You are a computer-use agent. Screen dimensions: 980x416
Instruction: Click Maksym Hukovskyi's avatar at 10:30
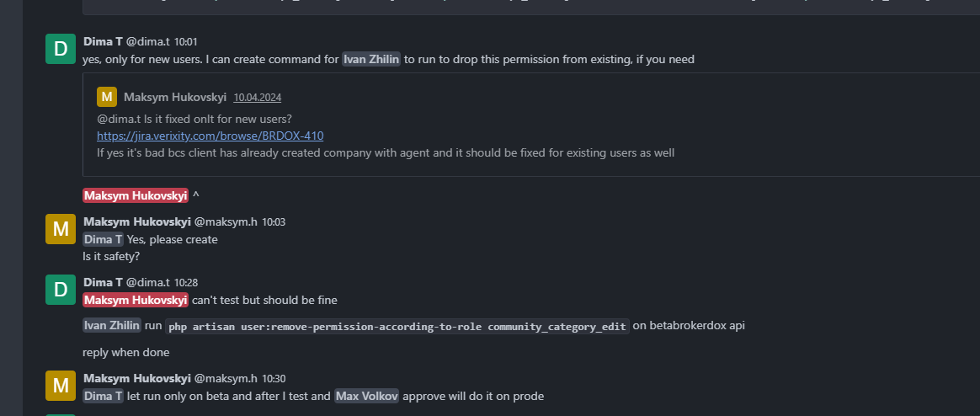61,386
